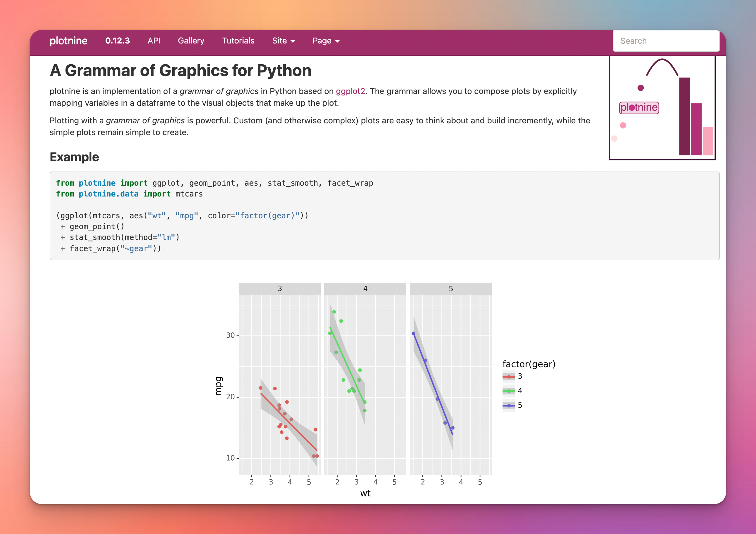Click the plotnine brand logo in navbar
The image size is (756, 534).
click(x=68, y=41)
